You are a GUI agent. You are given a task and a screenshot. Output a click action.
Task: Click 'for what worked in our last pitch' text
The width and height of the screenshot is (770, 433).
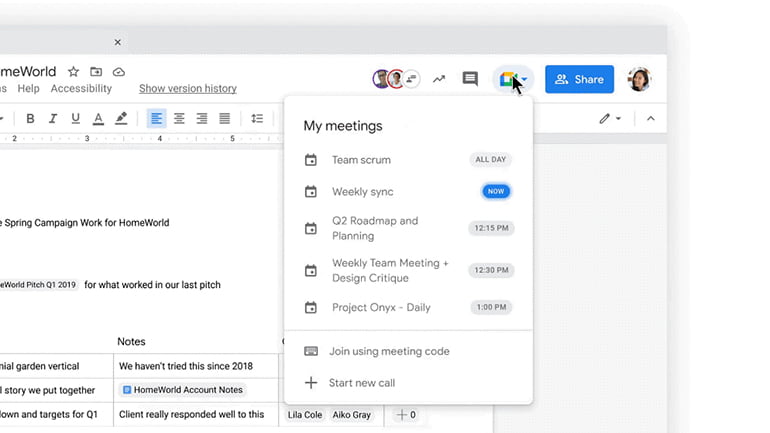pyautogui.click(x=152, y=285)
